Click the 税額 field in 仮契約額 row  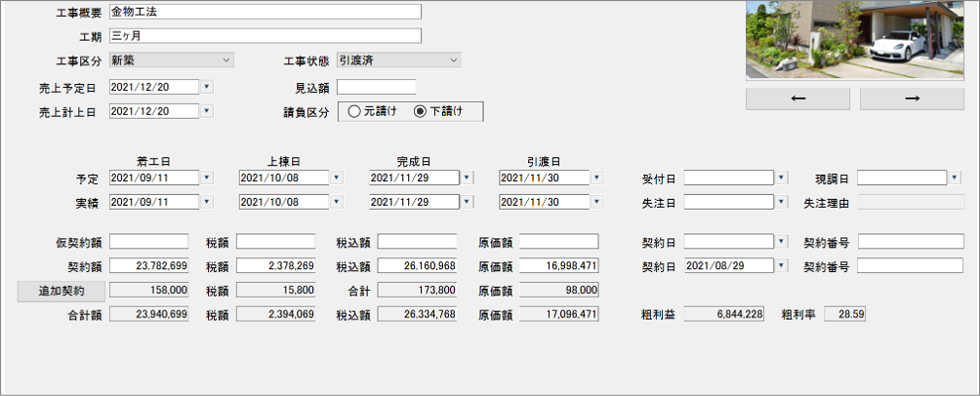(x=275, y=242)
